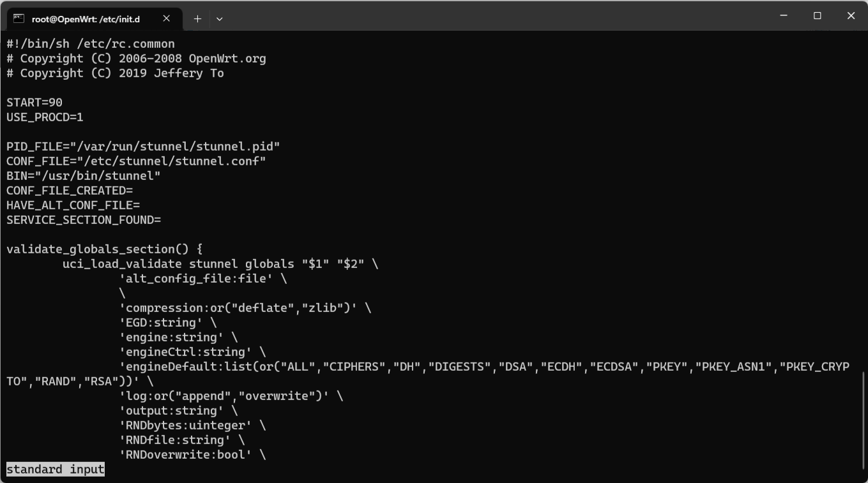Click the 'compression:or("deflate","zlib")' option line
The image size is (868, 483).
click(x=245, y=308)
